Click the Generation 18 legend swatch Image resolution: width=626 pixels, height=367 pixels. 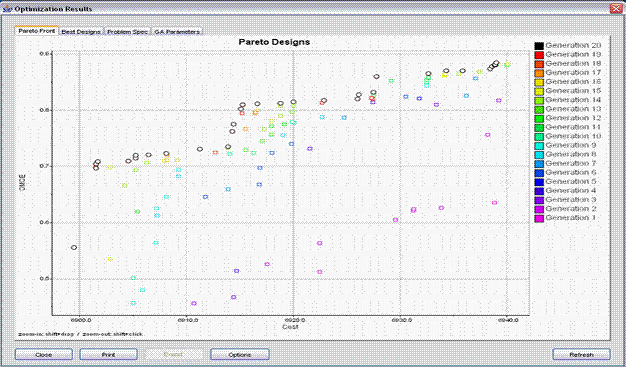click(x=539, y=64)
